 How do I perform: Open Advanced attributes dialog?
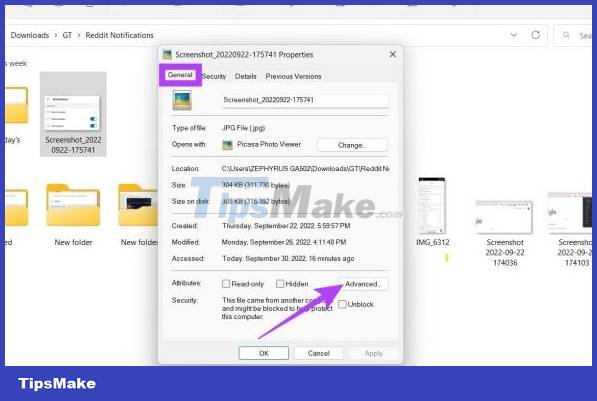pos(363,284)
